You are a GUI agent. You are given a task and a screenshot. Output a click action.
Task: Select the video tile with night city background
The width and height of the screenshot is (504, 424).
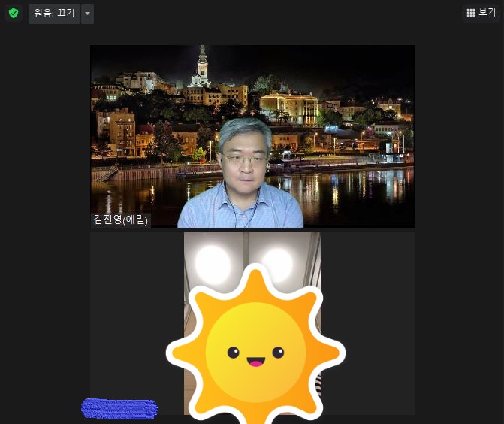[252, 136]
